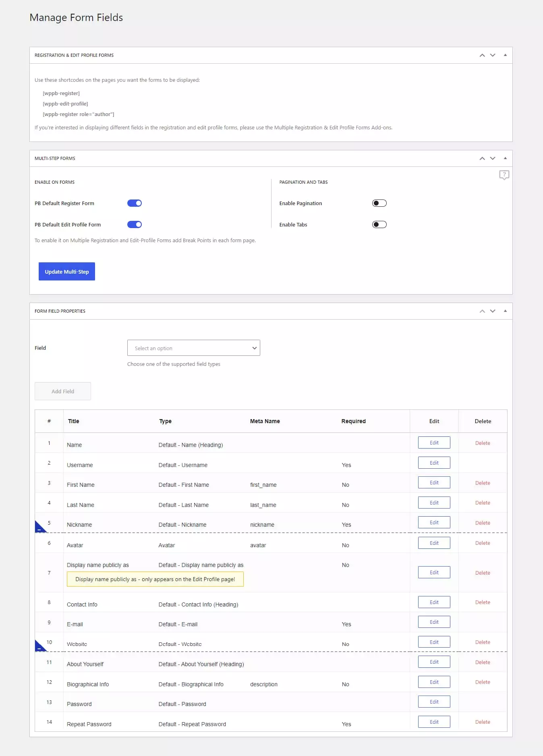Viewport: 543px width, 756px height.
Task: Toggle PB Default Register Form switch
Action: 135,203
